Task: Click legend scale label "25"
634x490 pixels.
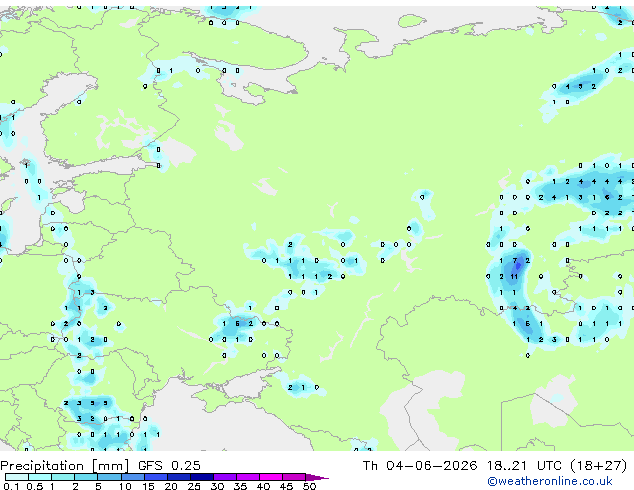Action: coord(194,486)
